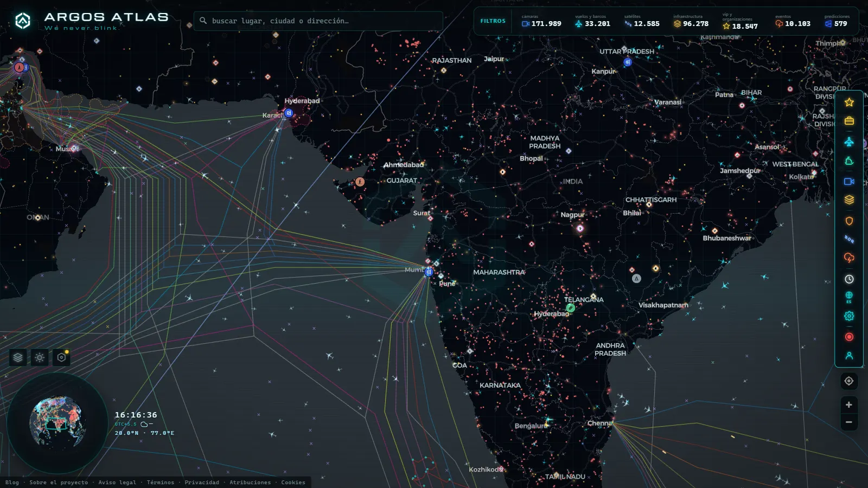Open the Términos footer link

pyautogui.click(x=161, y=483)
